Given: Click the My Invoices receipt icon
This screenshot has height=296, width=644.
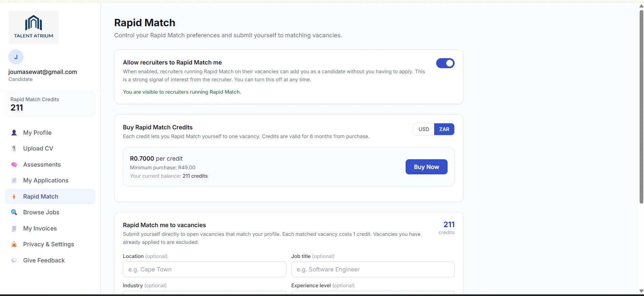Looking at the screenshot, I should pyautogui.click(x=14, y=228).
